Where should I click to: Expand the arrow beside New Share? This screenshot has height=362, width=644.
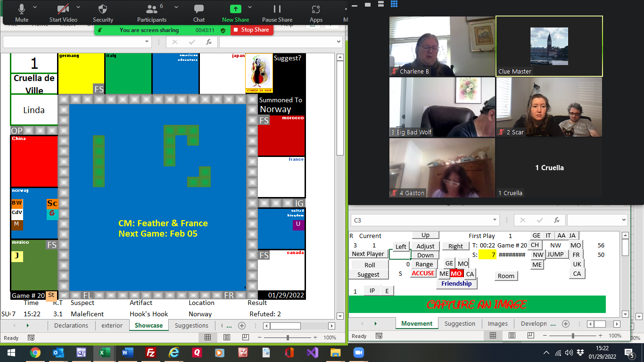point(250,8)
